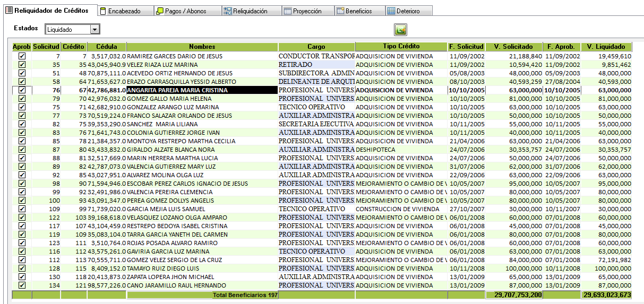The image size is (644, 304).
Task: Click the Reliquidación tab icon
Action: pos(227,11)
